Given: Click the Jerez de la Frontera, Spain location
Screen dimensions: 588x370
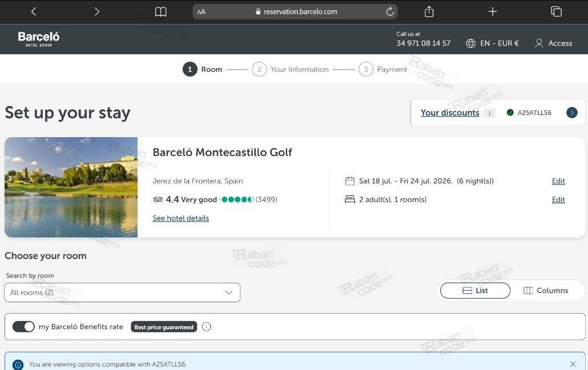Looking at the screenshot, I should pos(198,181).
